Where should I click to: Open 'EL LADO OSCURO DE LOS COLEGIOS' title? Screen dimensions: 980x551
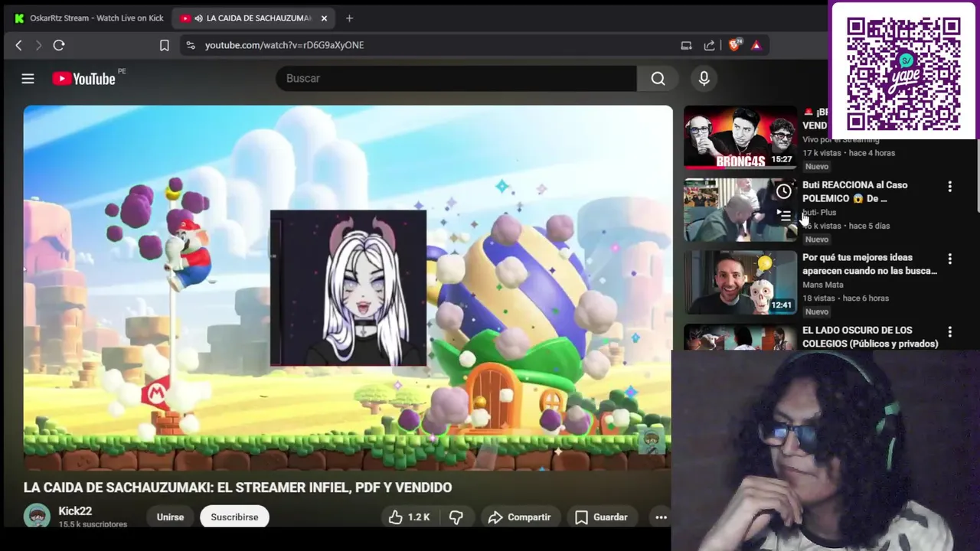coord(871,337)
